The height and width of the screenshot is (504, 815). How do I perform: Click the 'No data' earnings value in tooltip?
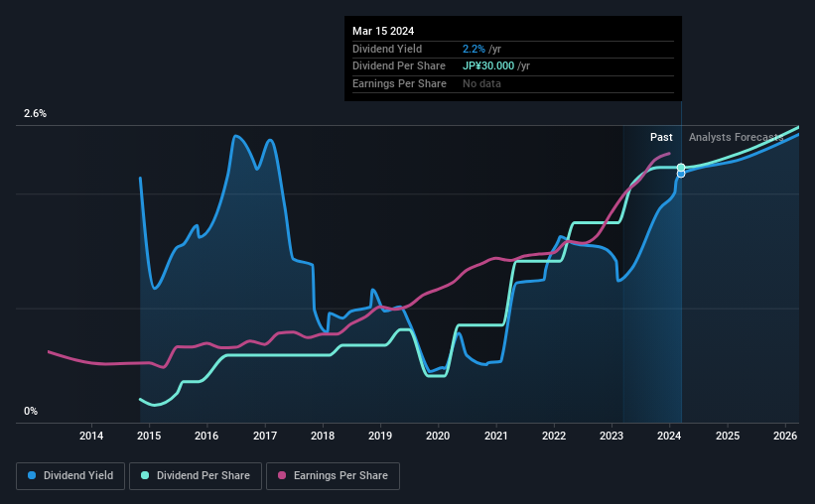pos(481,83)
